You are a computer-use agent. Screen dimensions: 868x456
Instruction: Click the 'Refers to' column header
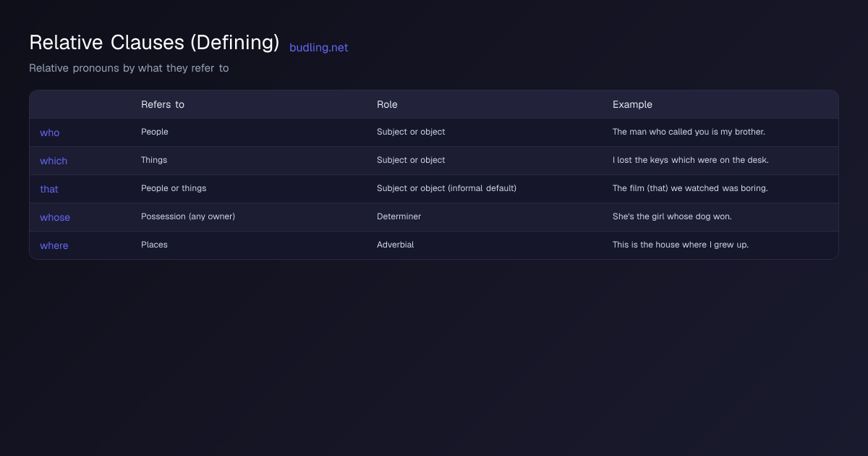(163, 104)
